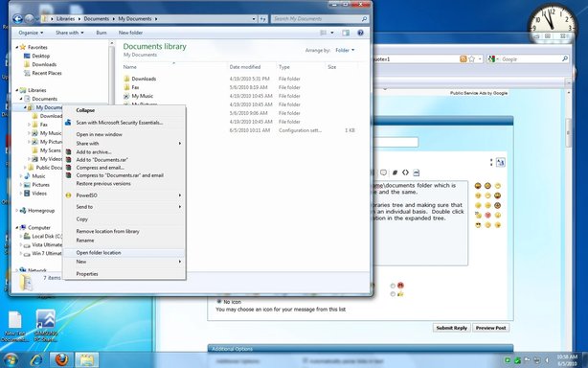Click the wrap code tag icon
This screenshot has width=588, height=368.
(x=405, y=172)
